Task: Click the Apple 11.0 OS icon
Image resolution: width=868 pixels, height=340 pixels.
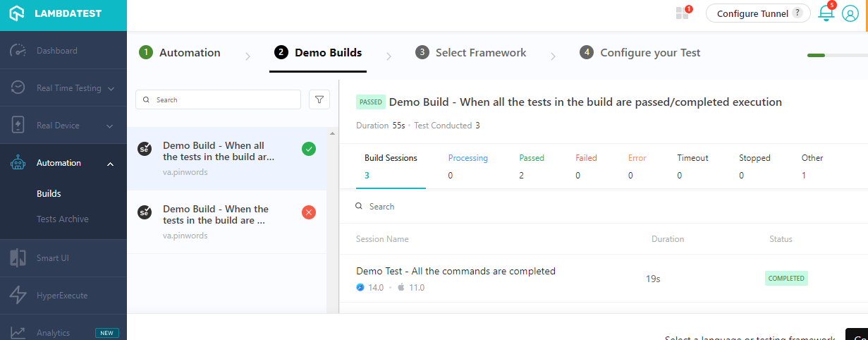Action: click(401, 288)
